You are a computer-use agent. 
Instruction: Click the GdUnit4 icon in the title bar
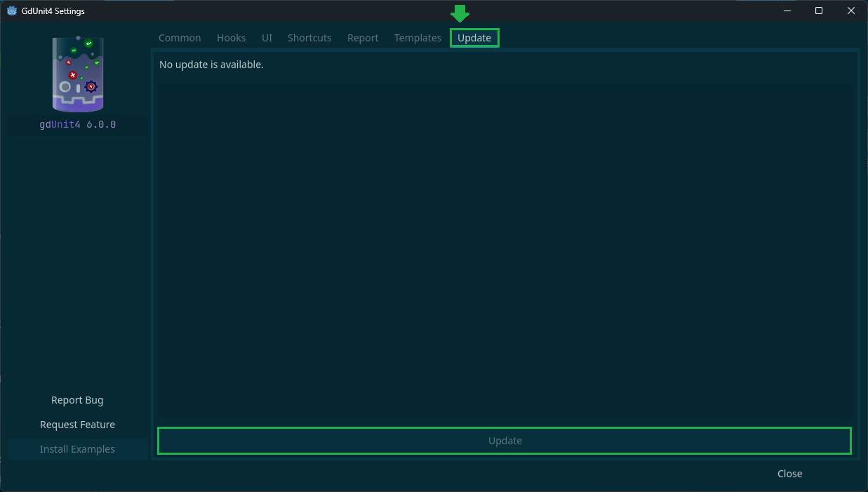pyautogui.click(x=11, y=11)
